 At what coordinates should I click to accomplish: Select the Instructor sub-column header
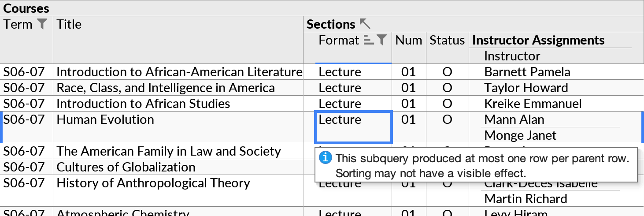point(512,56)
